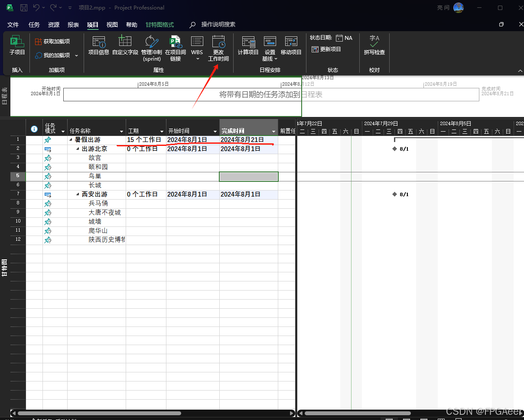
Task: Click task mode icon for 爬华山 row
Action: pos(48,231)
